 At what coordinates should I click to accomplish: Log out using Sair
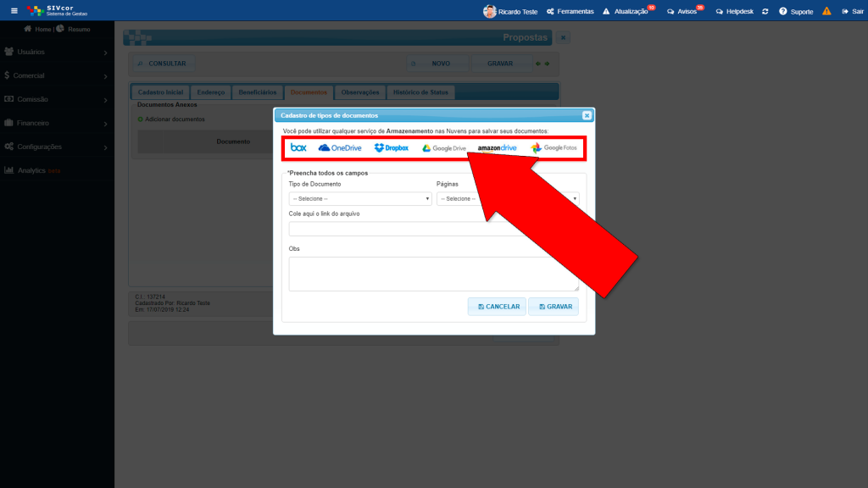click(853, 11)
